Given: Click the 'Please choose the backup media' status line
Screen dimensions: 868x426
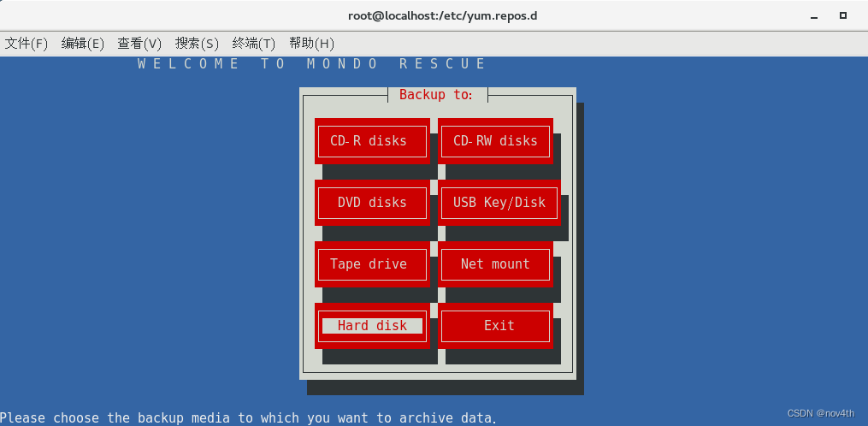Looking at the screenshot, I should [x=249, y=417].
